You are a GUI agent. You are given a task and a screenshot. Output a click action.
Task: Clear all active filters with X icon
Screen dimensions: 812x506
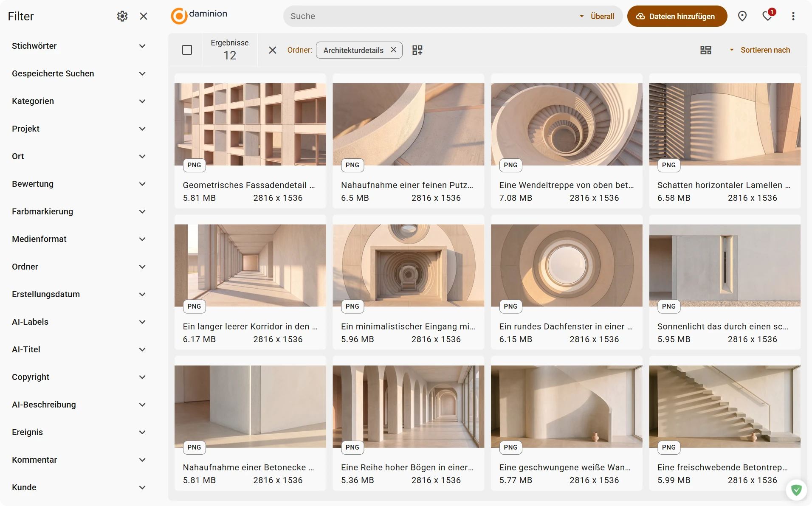[x=273, y=50]
